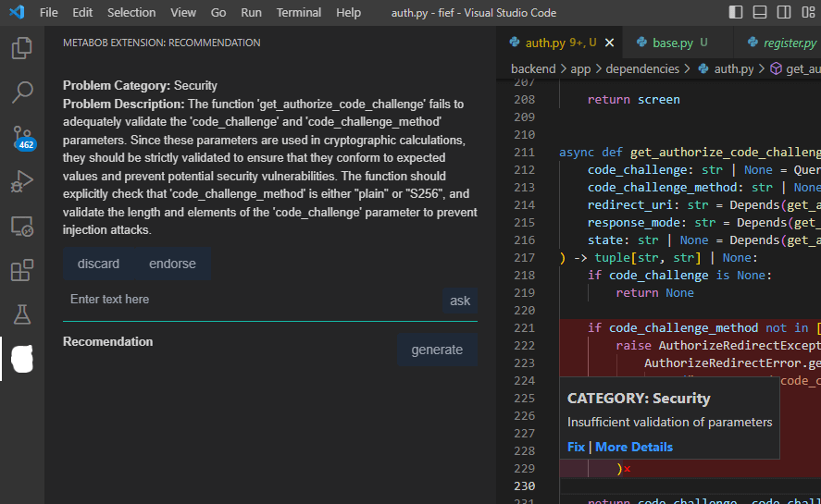Expand the 'auth.py' breadcrumb segment
Screen dimensions: 821x504
(732, 68)
